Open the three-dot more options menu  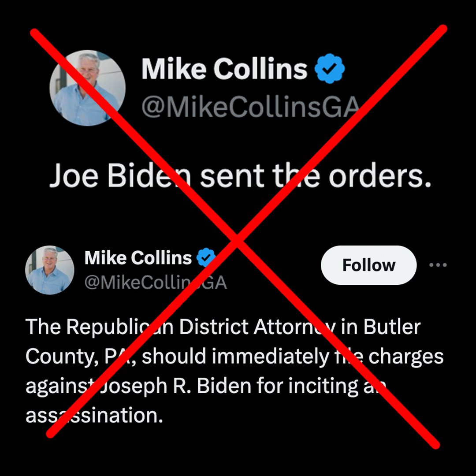point(438,265)
